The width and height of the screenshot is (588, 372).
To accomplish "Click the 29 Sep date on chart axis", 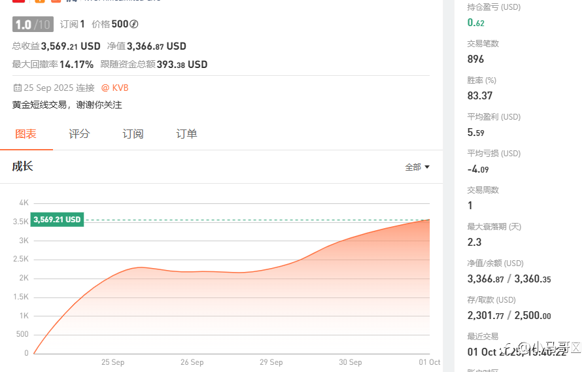I will tap(271, 362).
